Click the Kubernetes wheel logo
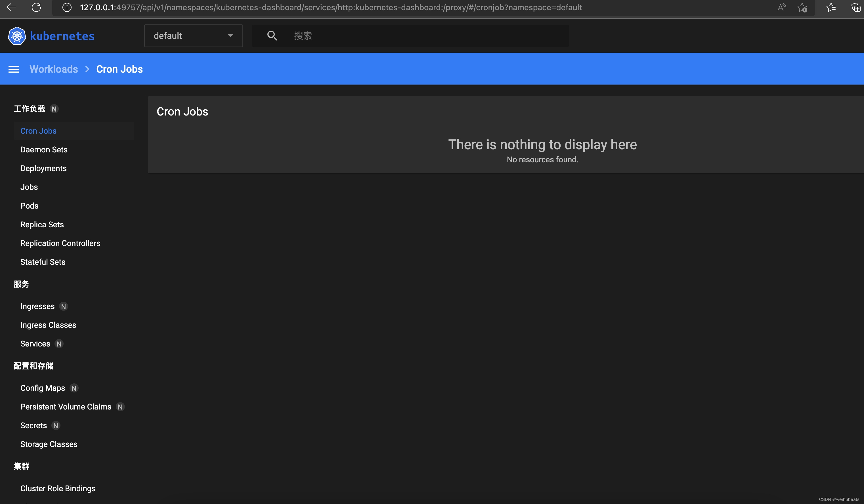Viewport: 864px width, 504px height. click(x=17, y=36)
